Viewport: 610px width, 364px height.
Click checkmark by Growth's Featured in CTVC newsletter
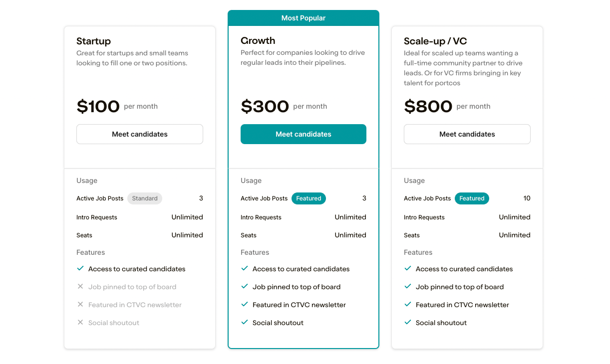[x=245, y=304]
